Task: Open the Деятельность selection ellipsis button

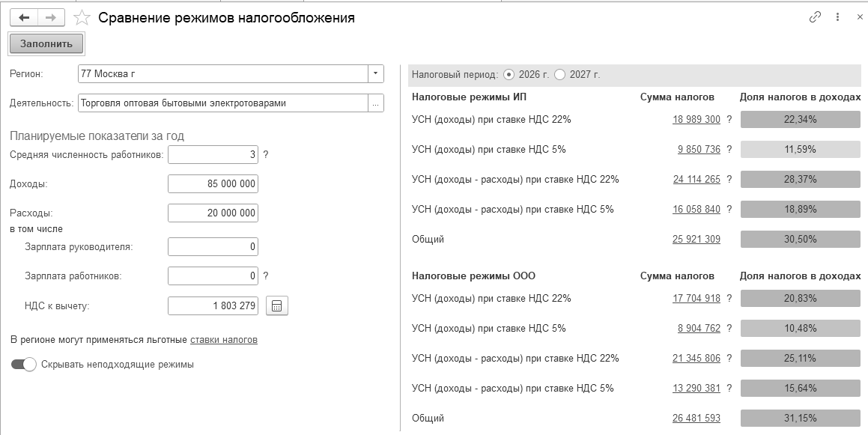Action: pos(376,103)
